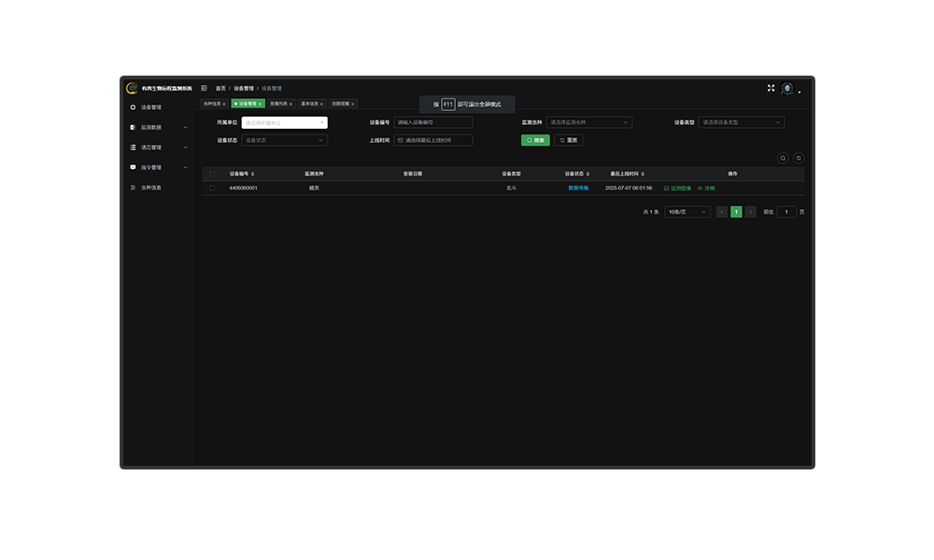Click device number 4406060001 in the table
The width and height of the screenshot is (934, 560).
tap(243, 188)
